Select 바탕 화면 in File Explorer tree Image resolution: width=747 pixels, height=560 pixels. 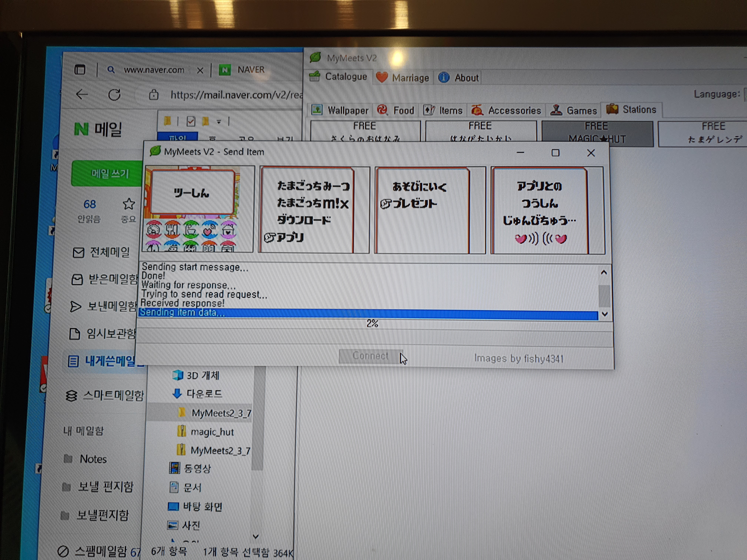coord(195,506)
